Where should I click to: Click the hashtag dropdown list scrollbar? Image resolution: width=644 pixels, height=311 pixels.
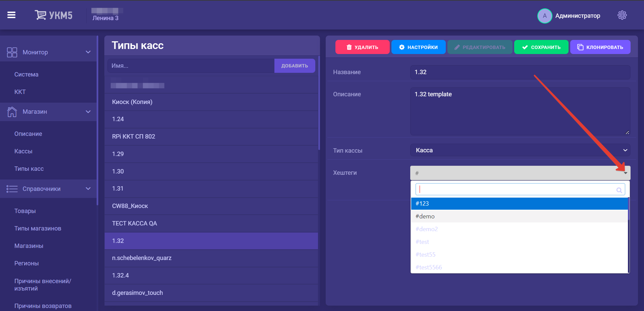pyautogui.click(x=629, y=209)
